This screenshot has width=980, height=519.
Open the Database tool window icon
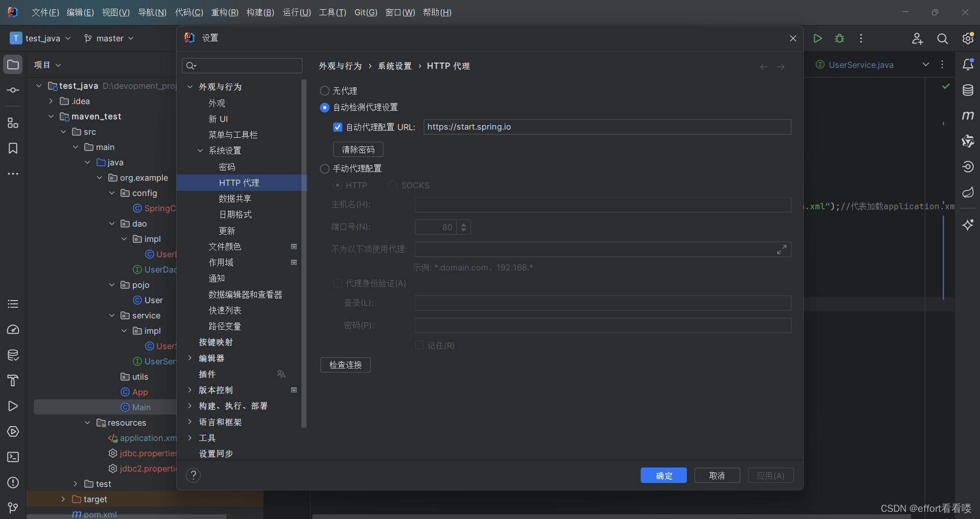pyautogui.click(x=968, y=90)
